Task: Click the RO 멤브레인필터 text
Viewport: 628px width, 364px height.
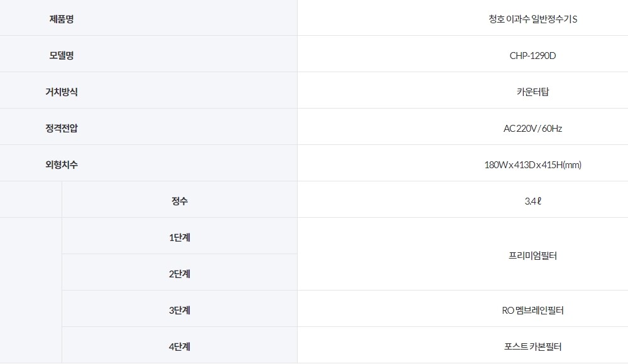Action: click(x=533, y=311)
